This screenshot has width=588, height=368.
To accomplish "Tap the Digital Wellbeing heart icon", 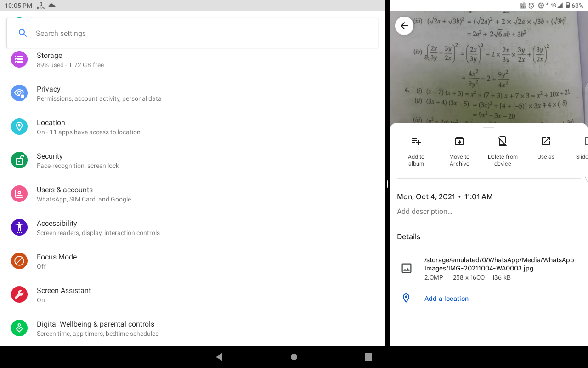I will 19,328.
